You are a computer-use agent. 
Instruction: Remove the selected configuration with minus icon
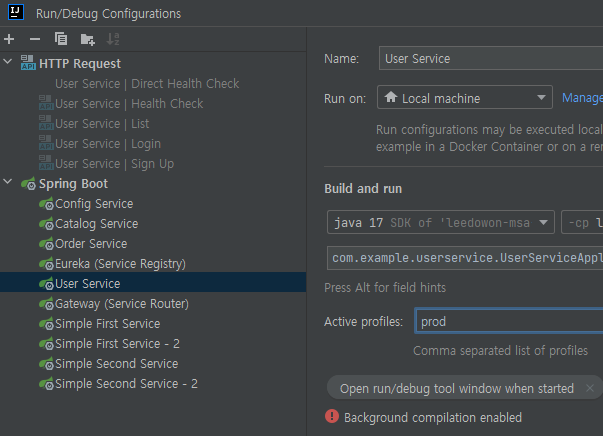coord(35,39)
